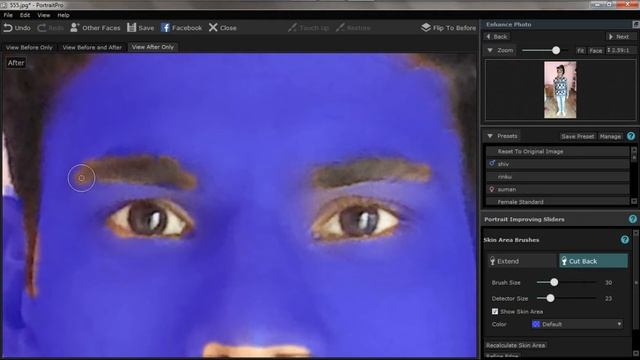The image size is (640, 360).
Task: Select the Cut Back skin brush
Action: [593, 261]
